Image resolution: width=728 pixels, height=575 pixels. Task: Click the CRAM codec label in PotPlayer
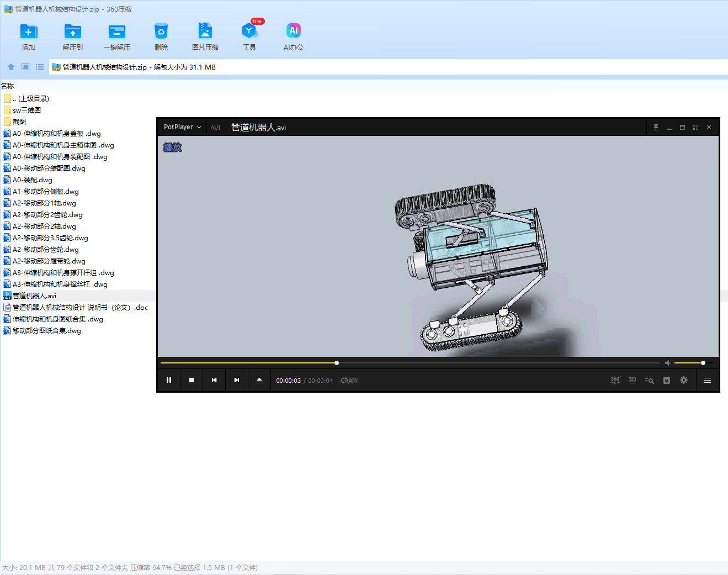tap(349, 381)
